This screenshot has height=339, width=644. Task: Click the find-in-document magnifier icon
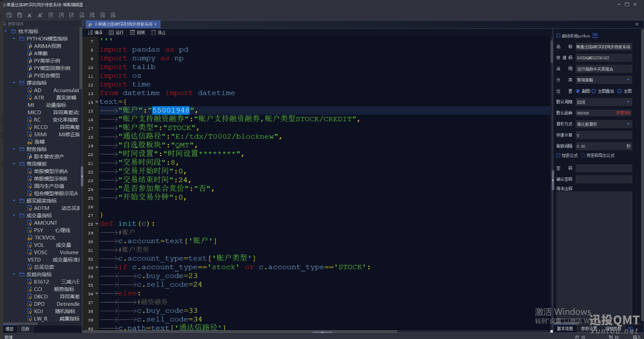coord(72,15)
